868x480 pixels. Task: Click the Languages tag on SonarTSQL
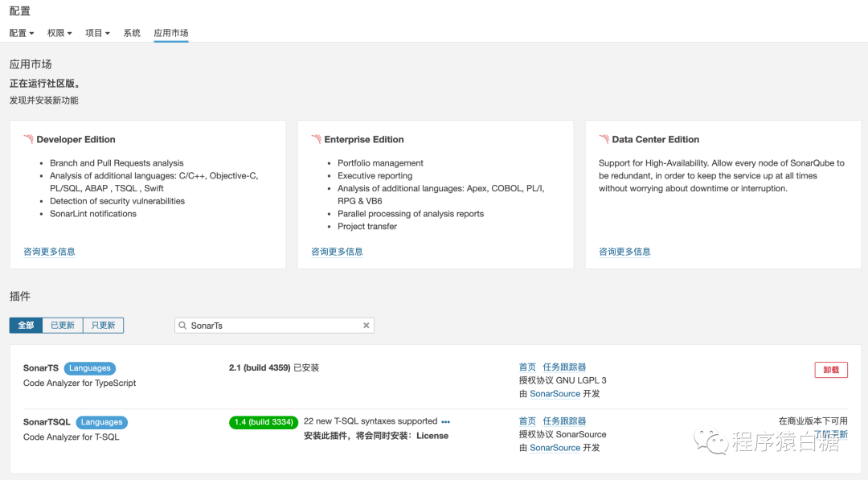coord(102,422)
